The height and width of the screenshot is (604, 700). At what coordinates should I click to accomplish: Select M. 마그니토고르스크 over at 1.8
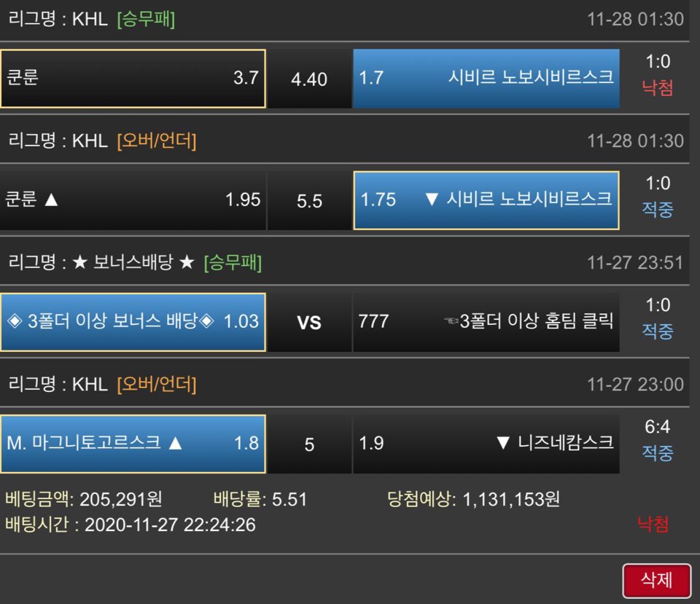133,444
